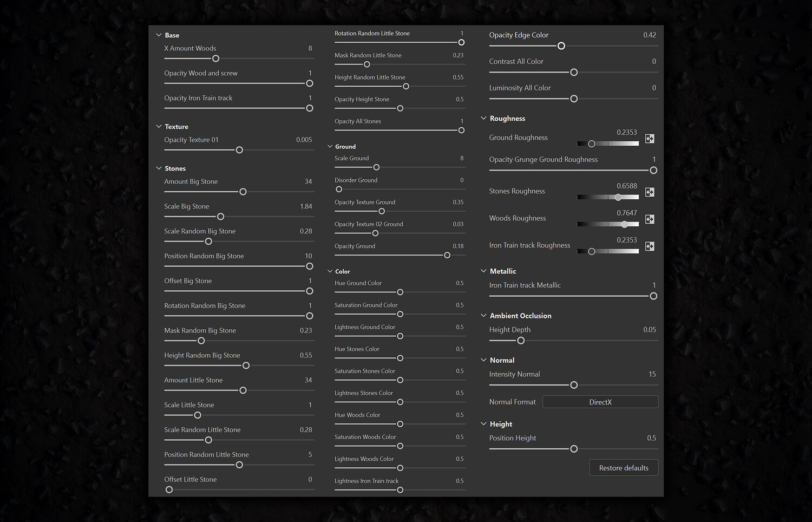812x522 pixels.
Task: Click icon beside Iron Train track Roughness
Action: 650,246
